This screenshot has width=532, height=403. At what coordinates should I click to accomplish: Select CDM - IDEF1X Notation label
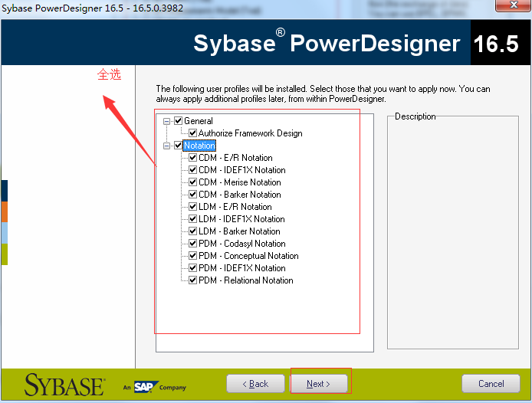click(242, 170)
